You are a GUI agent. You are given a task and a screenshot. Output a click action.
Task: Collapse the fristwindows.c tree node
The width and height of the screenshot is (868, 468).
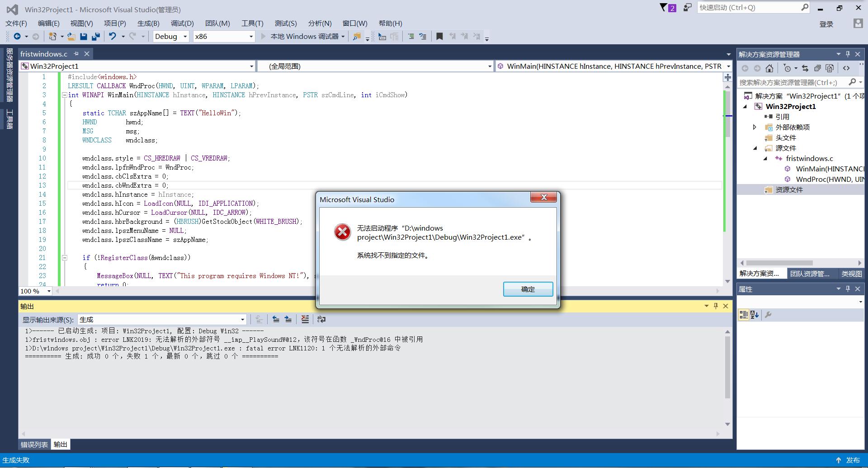click(765, 158)
